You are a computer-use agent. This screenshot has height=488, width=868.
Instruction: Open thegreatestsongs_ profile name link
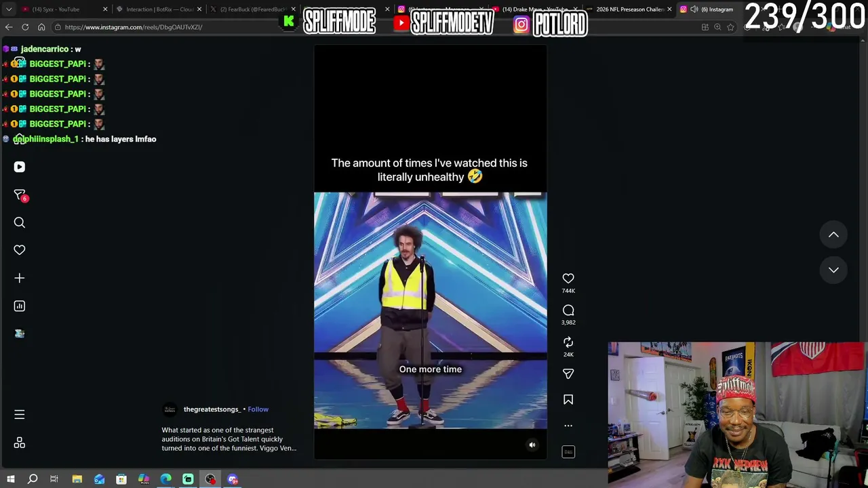point(212,409)
